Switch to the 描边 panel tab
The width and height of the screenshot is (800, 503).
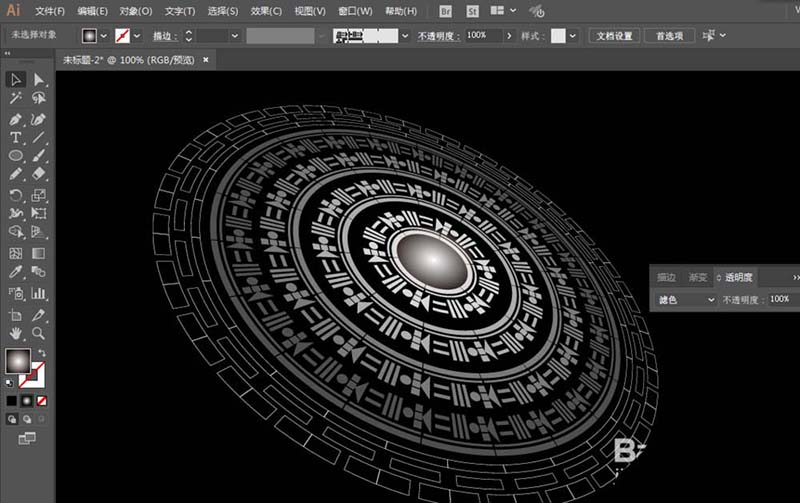click(666, 278)
